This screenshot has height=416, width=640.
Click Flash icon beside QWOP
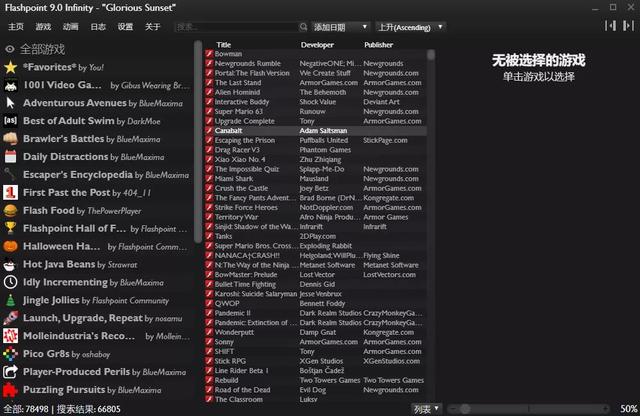click(209, 303)
